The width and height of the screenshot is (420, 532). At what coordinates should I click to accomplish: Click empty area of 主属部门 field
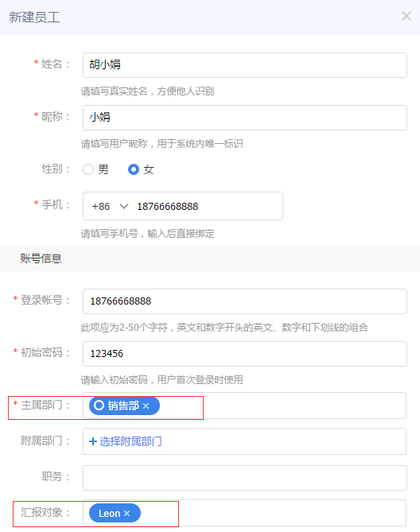coord(282,406)
